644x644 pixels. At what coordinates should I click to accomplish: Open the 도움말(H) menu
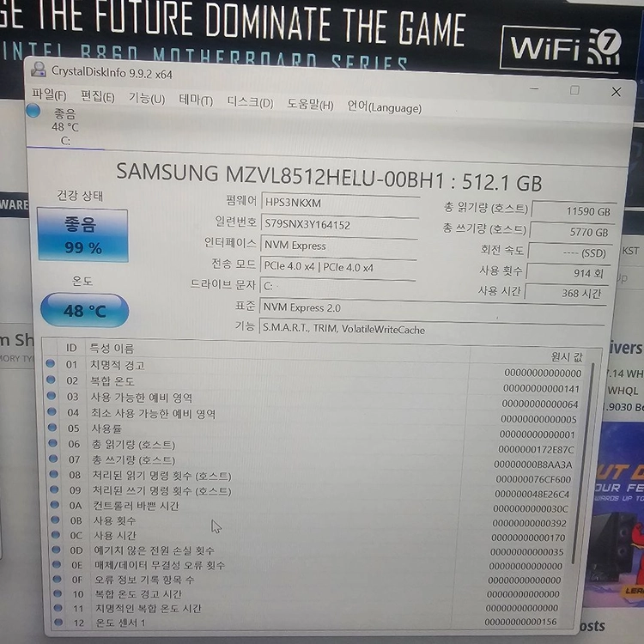tap(310, 104)
